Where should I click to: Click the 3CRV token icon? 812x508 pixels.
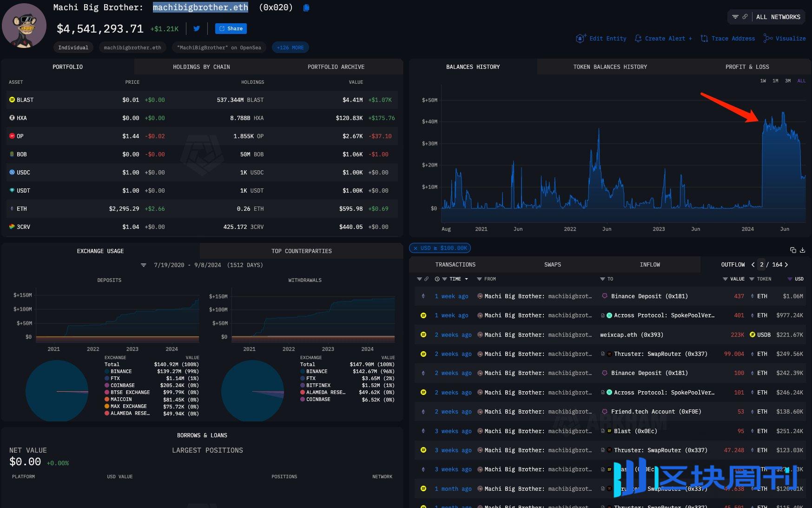click(12, 227)
